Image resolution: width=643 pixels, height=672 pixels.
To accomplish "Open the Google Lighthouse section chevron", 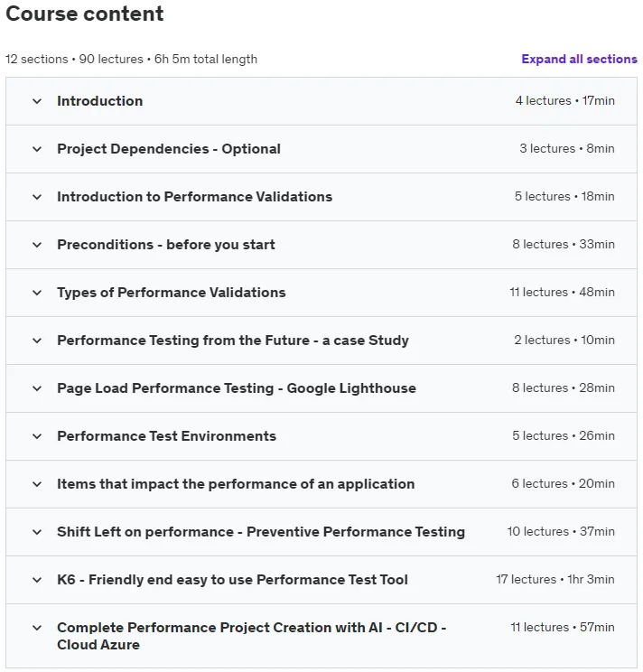I will (37, 388).
